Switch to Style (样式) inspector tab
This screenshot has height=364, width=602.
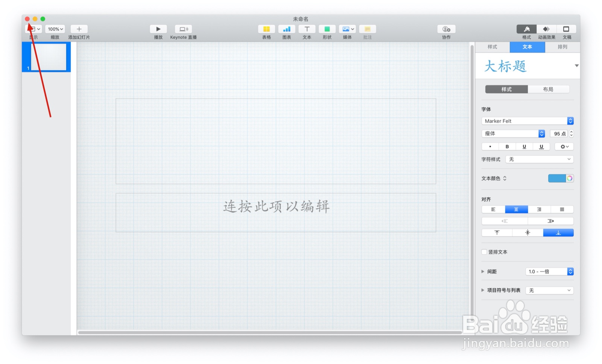pos(492,47)
